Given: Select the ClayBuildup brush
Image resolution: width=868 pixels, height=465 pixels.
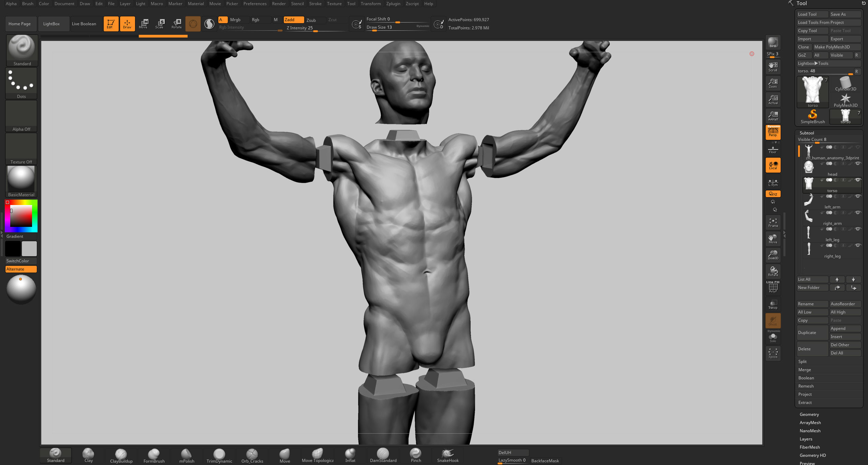Looking at the screenshot, I should (121, 455).
